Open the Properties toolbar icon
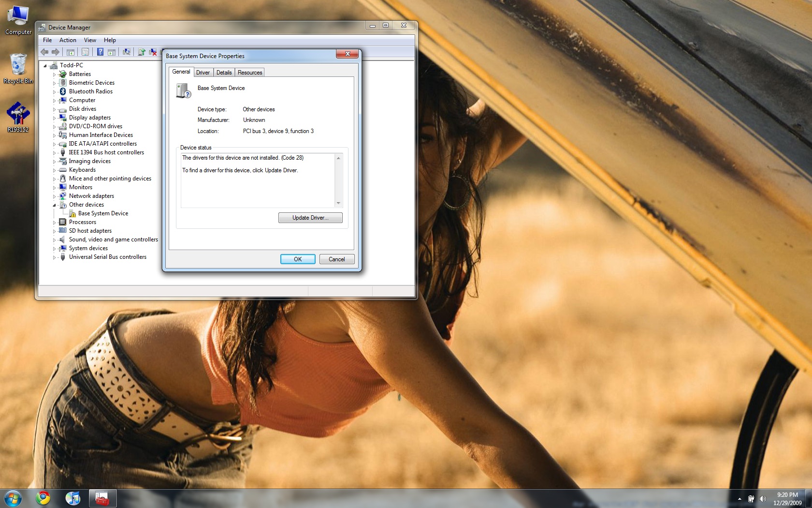The width and height of the screenshot is (812, 508). coord(85,52)
